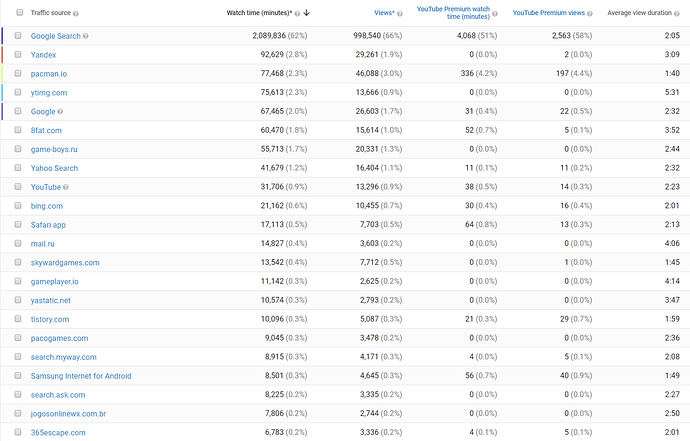Click the Traffic source column header
690x441 pixels.
click(51, 13)
